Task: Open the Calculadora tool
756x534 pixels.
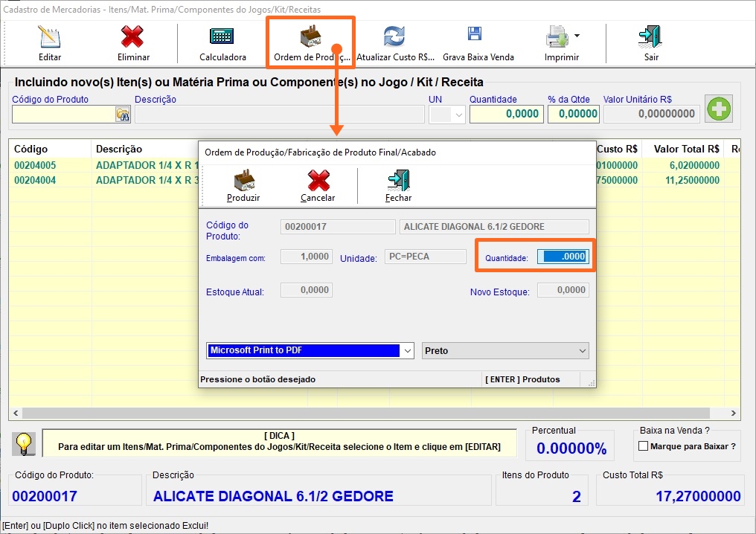Action: tap(222, 37)
